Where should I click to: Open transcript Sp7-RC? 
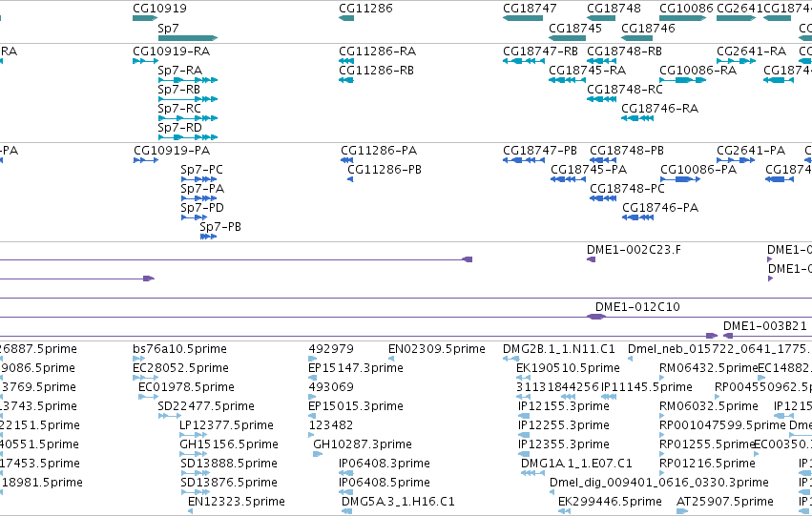coord(179,108)
